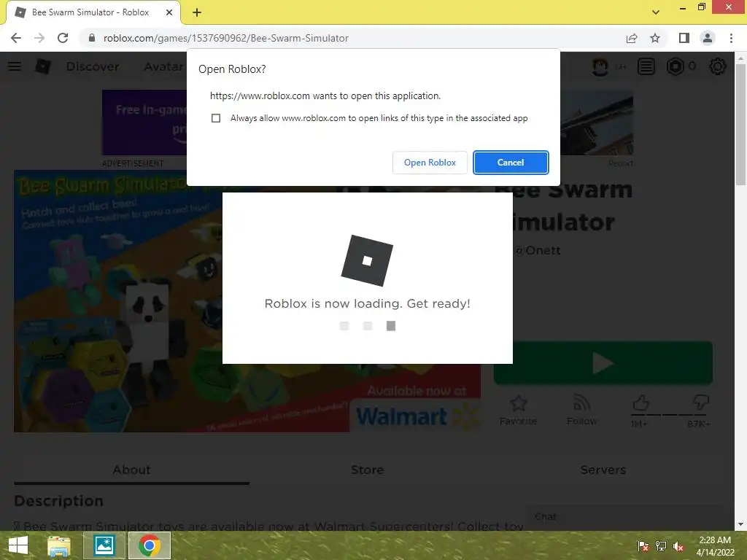Switch to the About tab
Screen dimensions: 747x560
pos(131,470)
